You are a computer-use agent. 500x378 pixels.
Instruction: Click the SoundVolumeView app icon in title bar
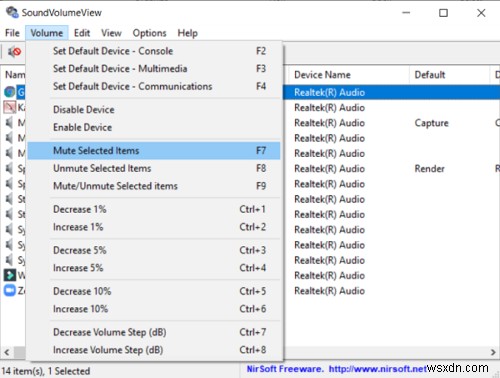pyautogui.click(x=12, y=13)
